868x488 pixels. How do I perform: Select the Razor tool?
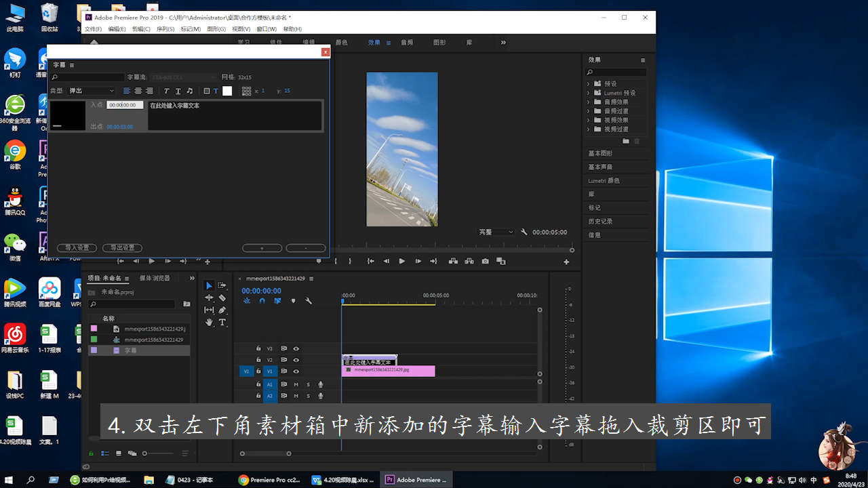click(x=222, y=298)
